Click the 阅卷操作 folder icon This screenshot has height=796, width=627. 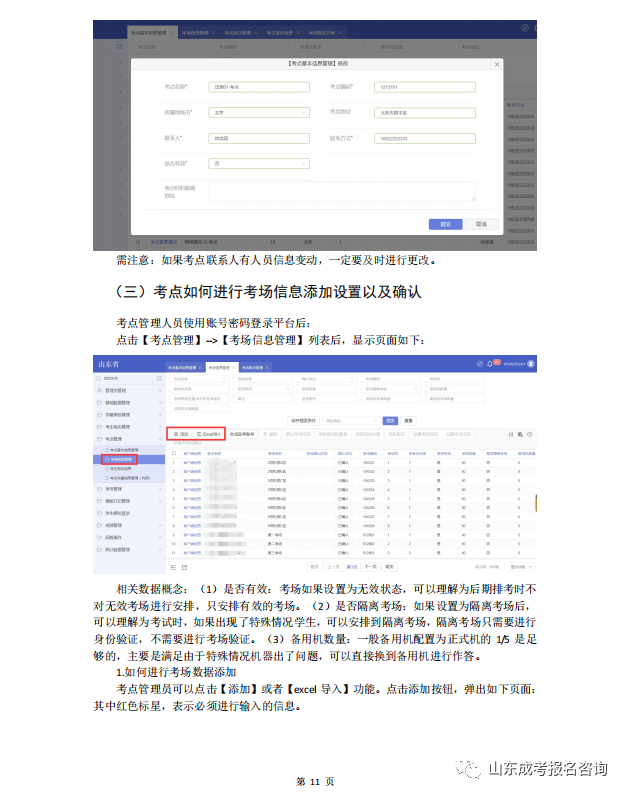[99, 538]
